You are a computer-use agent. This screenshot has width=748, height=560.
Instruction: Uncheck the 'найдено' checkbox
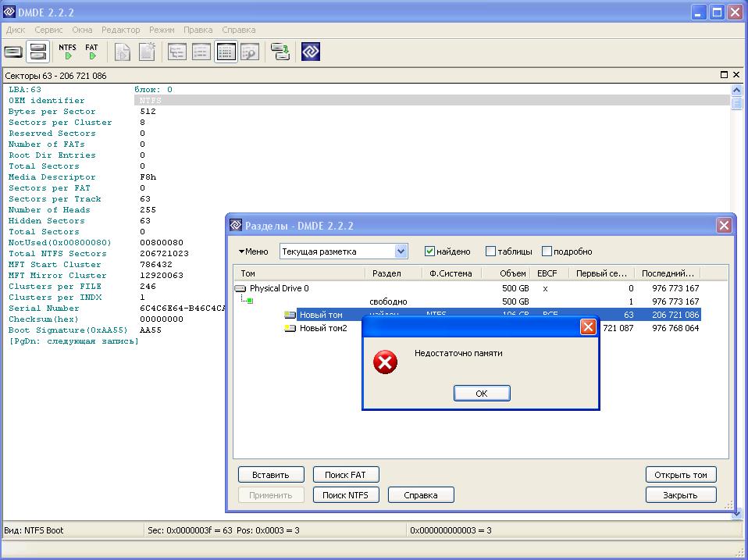pyautogui.click(x=429, y=251)
